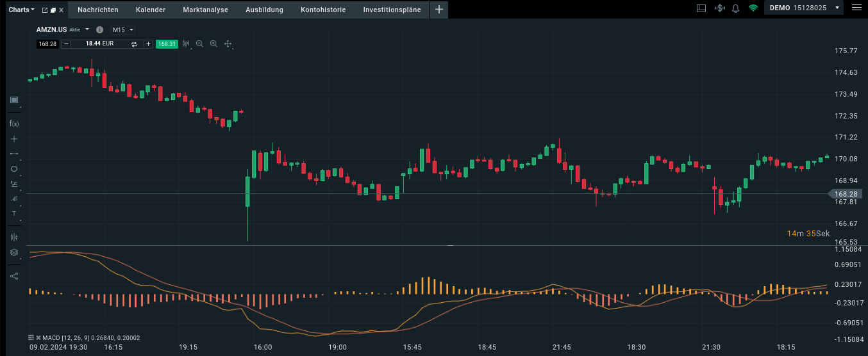The width and height of the screenshot is (868, 356).
Task: Open the AMZN.US symbol dropdown arrow
Action: [x=87, y=29]
